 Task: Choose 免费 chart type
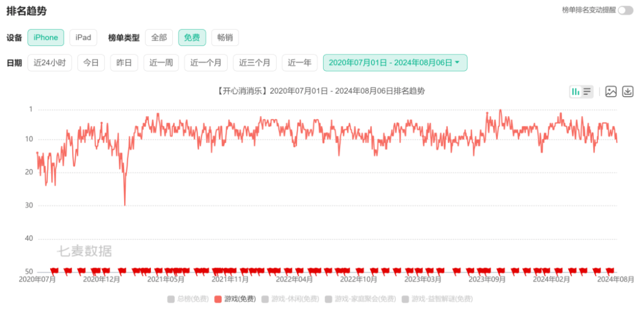click(192, 38)
